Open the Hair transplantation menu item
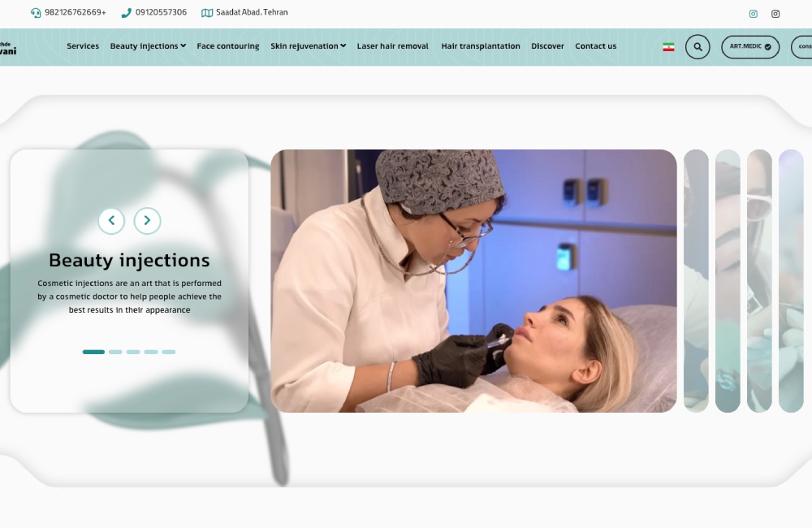This screenshot has height=528, width=812. point(481,46)
